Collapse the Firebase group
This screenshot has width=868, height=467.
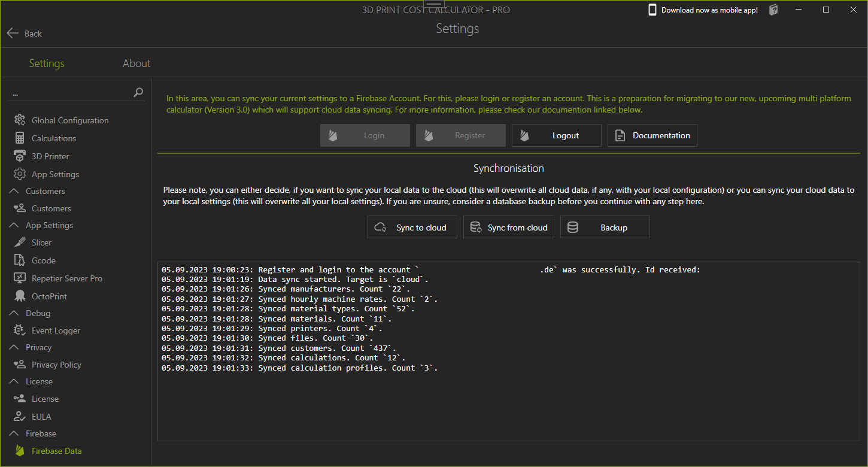point(14,433)
